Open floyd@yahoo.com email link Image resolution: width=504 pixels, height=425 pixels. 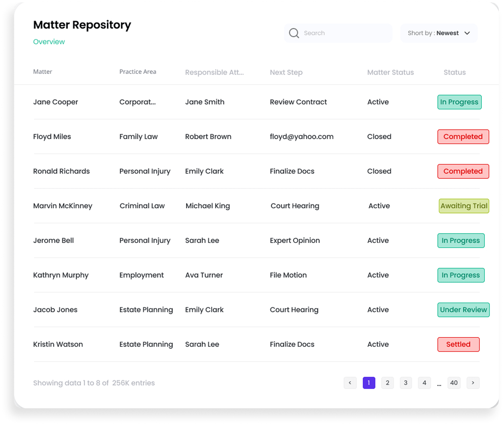click(302, 136)
